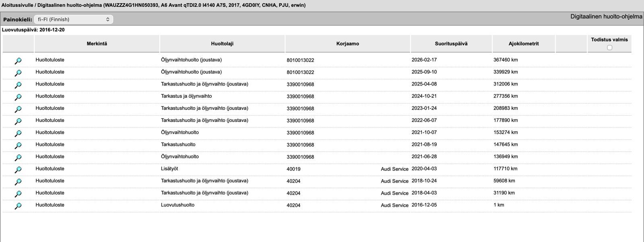Open the magnifier for 153274 km service
The image size is (644, 242).
pos(18,134)
